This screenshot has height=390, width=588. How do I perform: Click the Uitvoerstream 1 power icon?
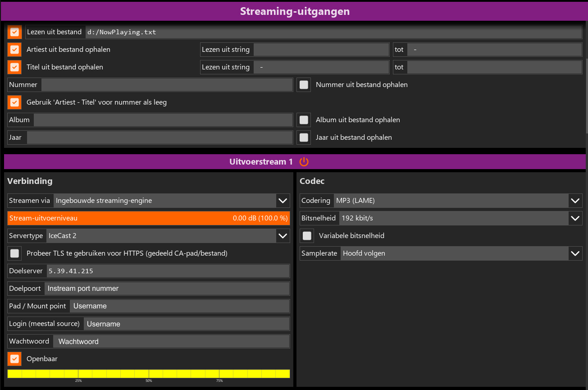[304, 162]
